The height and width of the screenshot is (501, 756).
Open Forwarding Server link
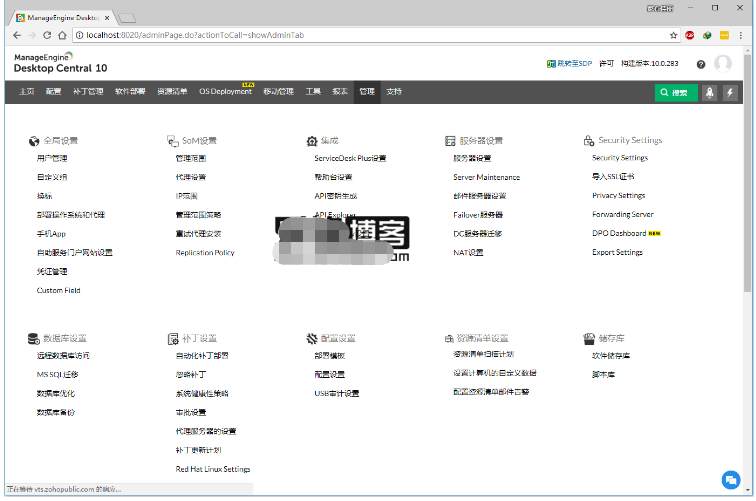click(x=623, y=215)
